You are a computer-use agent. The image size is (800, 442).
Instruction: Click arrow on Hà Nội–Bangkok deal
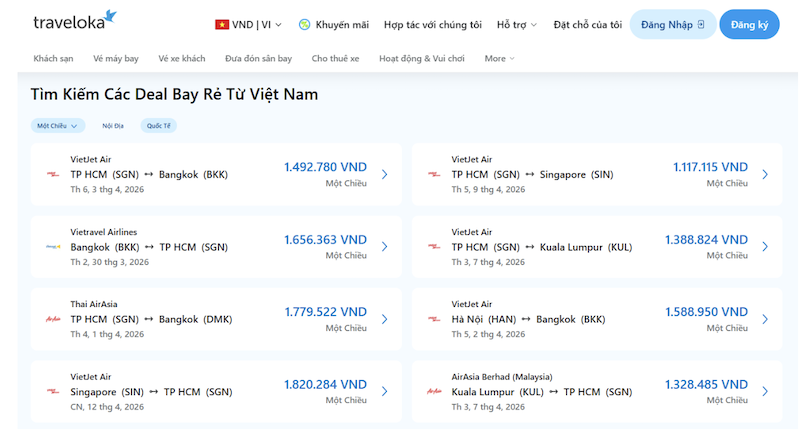tap(765, 318)
